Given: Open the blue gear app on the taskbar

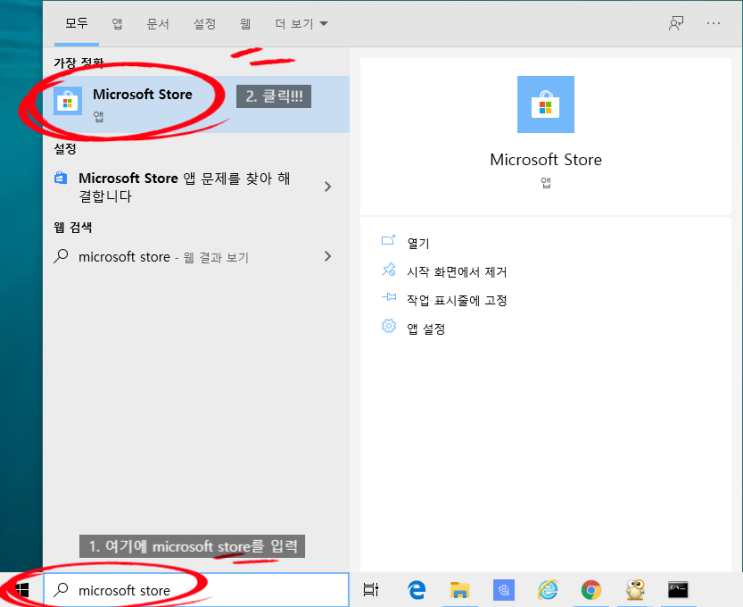Looking at the screenshot, I should (503, 590).
